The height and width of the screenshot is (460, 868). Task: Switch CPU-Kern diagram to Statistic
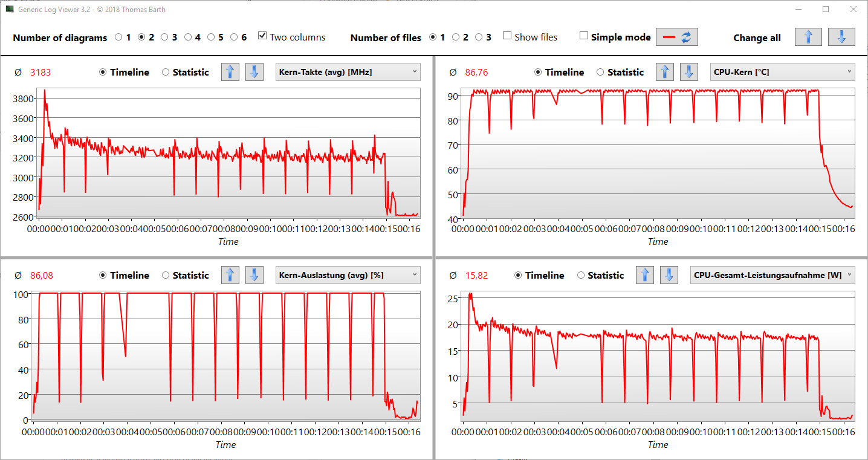[600, 73]
